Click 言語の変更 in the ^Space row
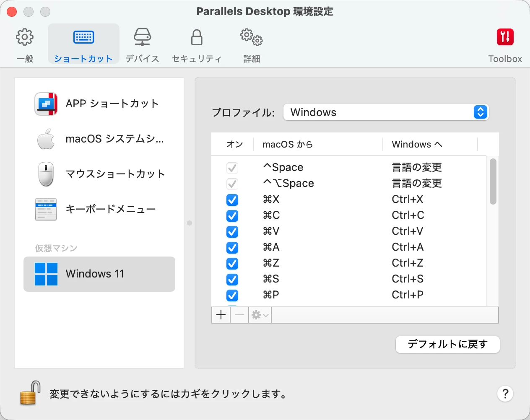The height and width of the screenshot is (420, 530). [417, 168]
